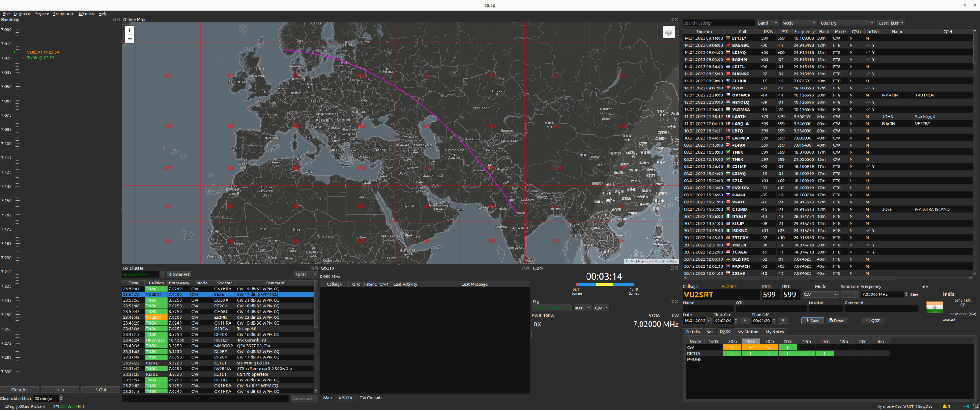The height and width of the screenshot is (410, 980).
Task: Open the Spots dropdown in DX Cluster
Action: click(305, 274)
